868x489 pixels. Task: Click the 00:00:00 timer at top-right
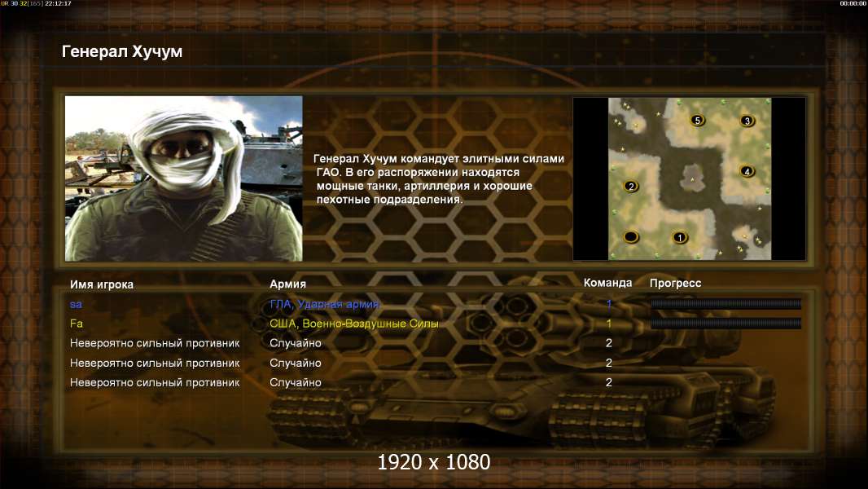click(x=853, y=3)
